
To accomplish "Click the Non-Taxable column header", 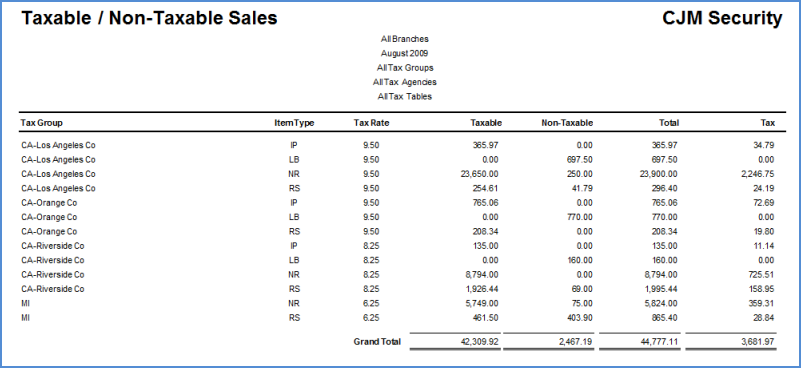I will 567,123.
